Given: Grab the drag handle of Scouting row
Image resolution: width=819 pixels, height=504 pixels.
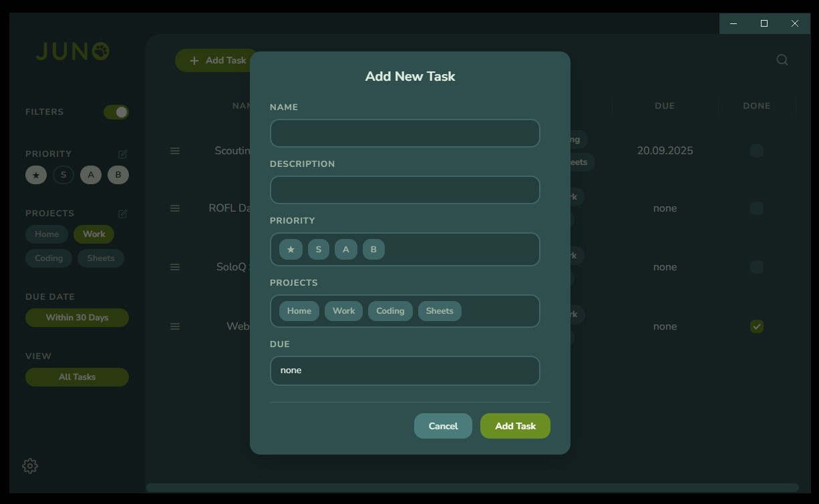Looking at the screenshot, I should point(175,151).
